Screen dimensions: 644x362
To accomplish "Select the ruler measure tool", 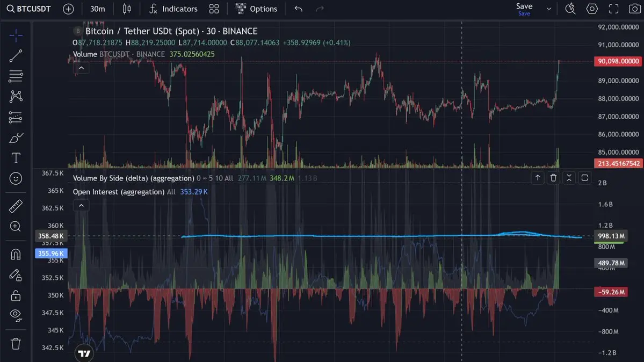I will coord(16,206).
